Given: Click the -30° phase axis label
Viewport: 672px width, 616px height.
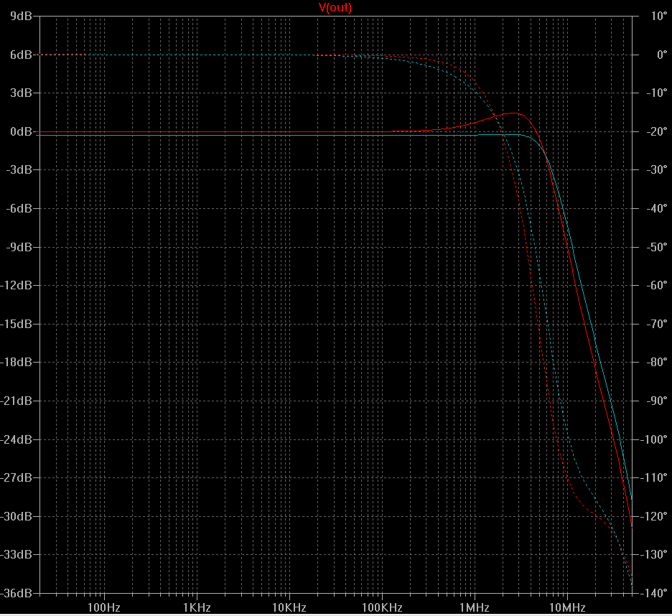Looking at the screenshot, I should [657, 169].
